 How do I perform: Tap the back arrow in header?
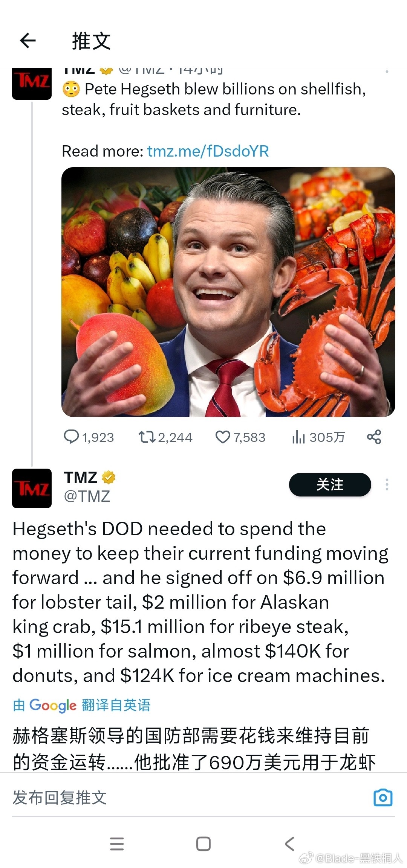[x=28, y=41]
